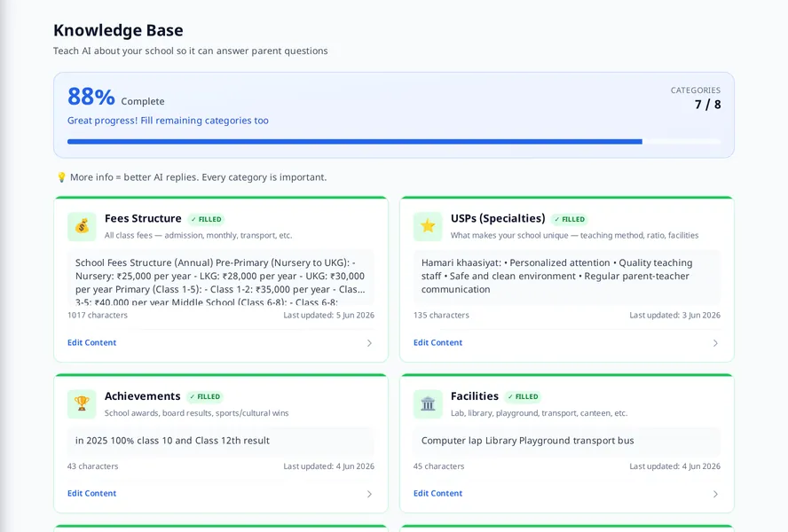Click the USPs (Specialties) heading
The height and width of the screenshot is (532, 788).
(498, 218)
